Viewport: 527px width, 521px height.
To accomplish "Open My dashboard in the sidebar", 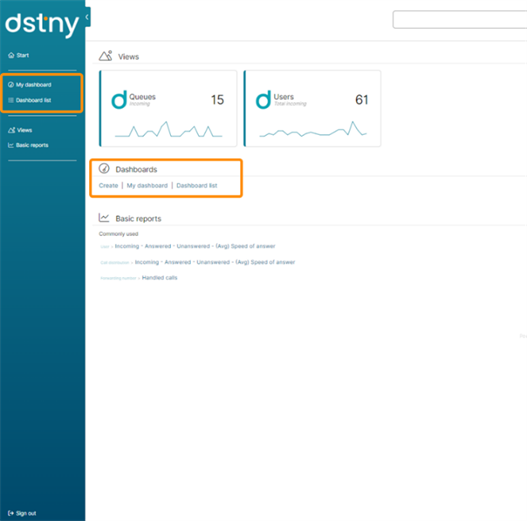I will point(30,85).
